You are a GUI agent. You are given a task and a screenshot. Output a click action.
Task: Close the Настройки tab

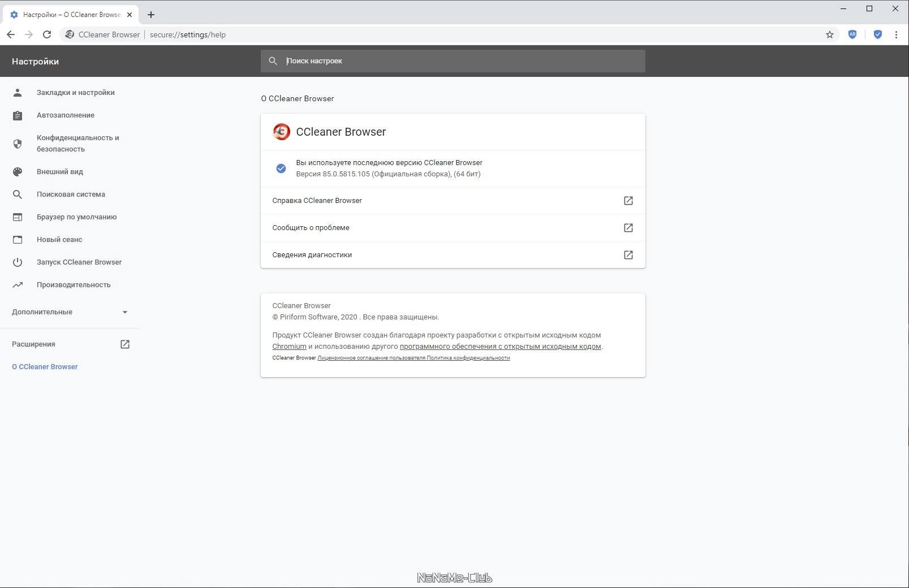(x=130, y=15)
